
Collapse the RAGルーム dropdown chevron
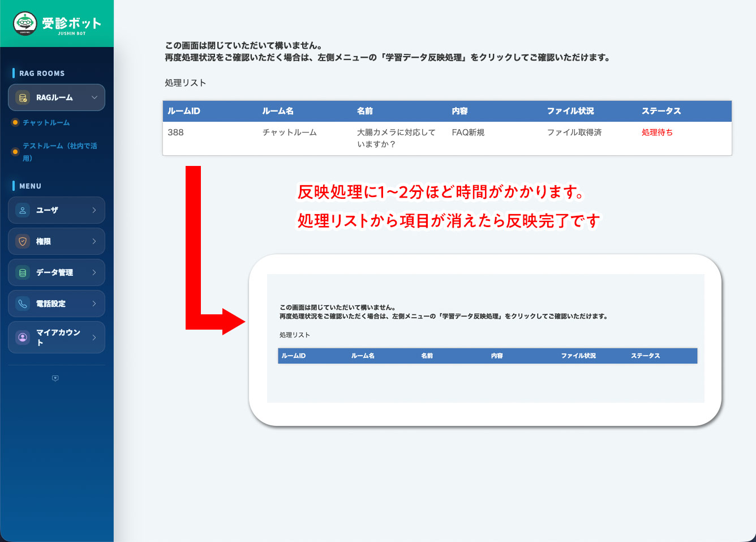click(94, 97)
